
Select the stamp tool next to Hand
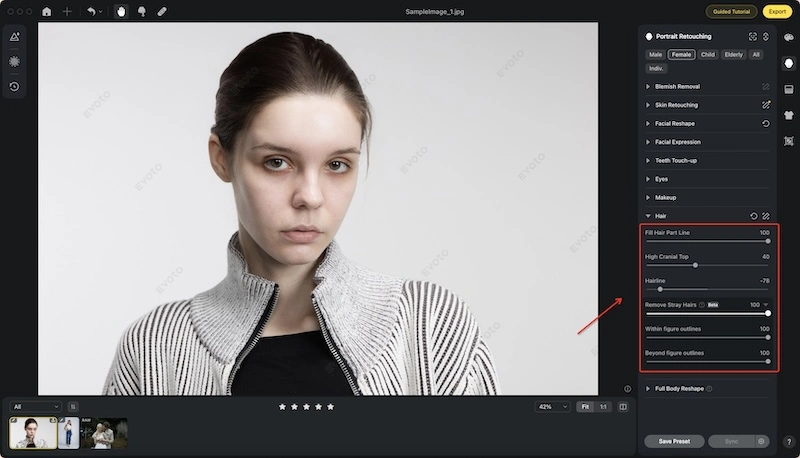pos(142,11)
